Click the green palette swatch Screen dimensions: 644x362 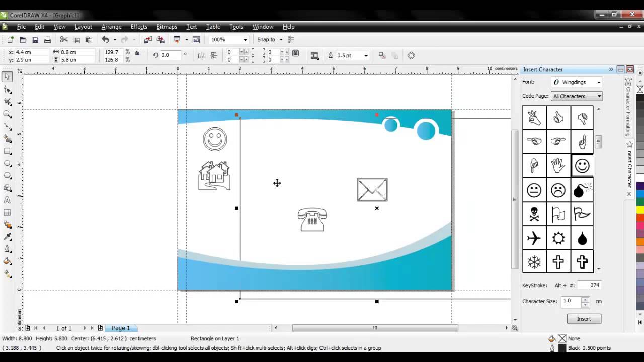point(640,202)
